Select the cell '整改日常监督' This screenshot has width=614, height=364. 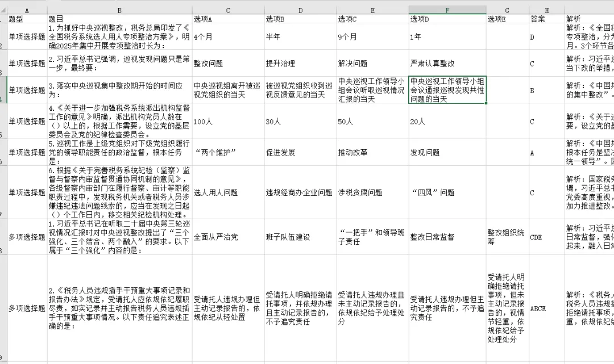point(447,237)
